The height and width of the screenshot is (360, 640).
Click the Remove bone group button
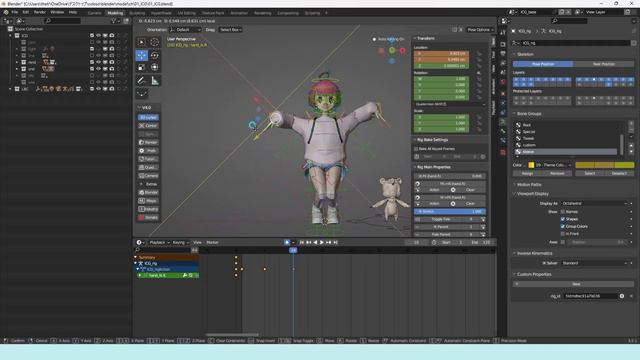557,173
